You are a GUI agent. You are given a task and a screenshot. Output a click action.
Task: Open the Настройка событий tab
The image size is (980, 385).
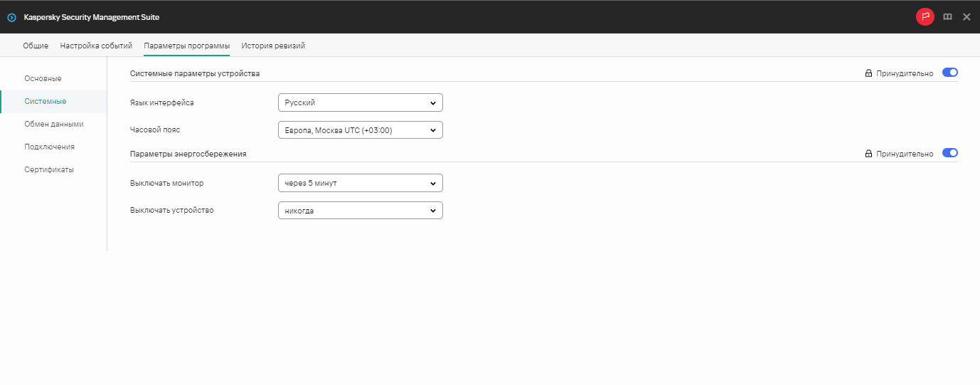(x=96, y=46)
